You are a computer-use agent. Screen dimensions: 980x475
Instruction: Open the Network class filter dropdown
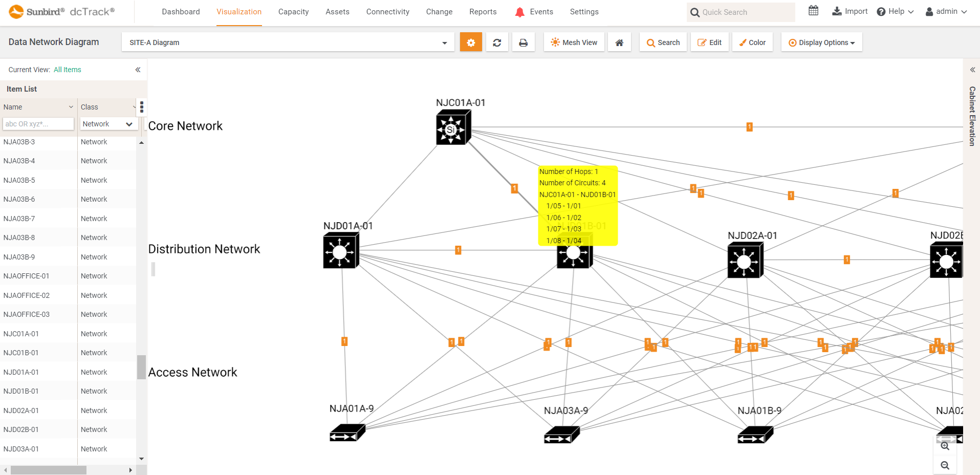(108, 123)
